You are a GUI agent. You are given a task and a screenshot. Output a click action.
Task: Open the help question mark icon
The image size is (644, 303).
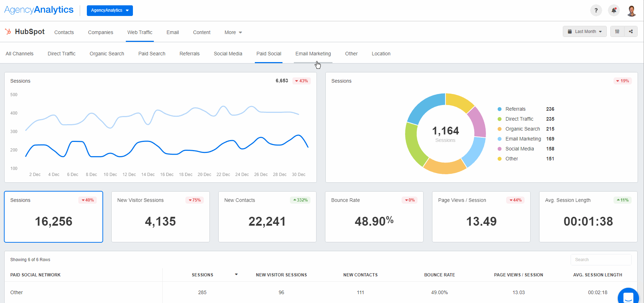click(x=596, y=10)
